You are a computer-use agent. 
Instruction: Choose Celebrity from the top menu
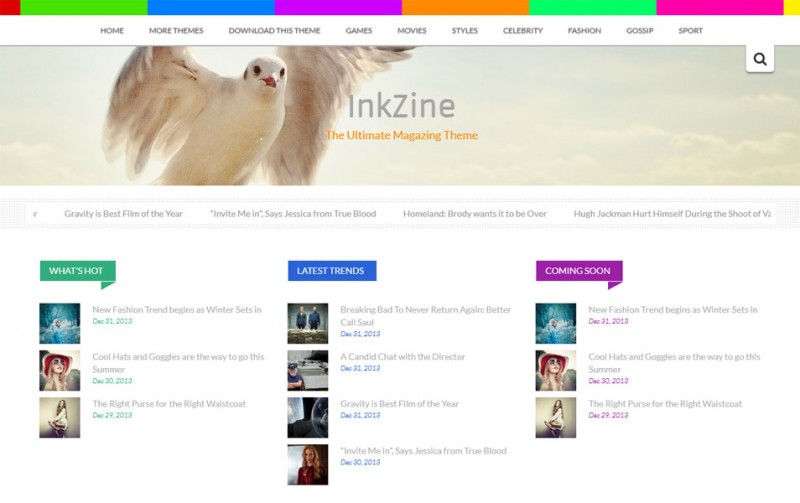coord(523,31)
